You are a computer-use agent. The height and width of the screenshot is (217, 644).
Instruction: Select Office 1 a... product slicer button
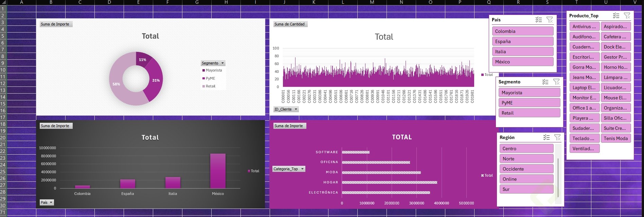(585, 108)
